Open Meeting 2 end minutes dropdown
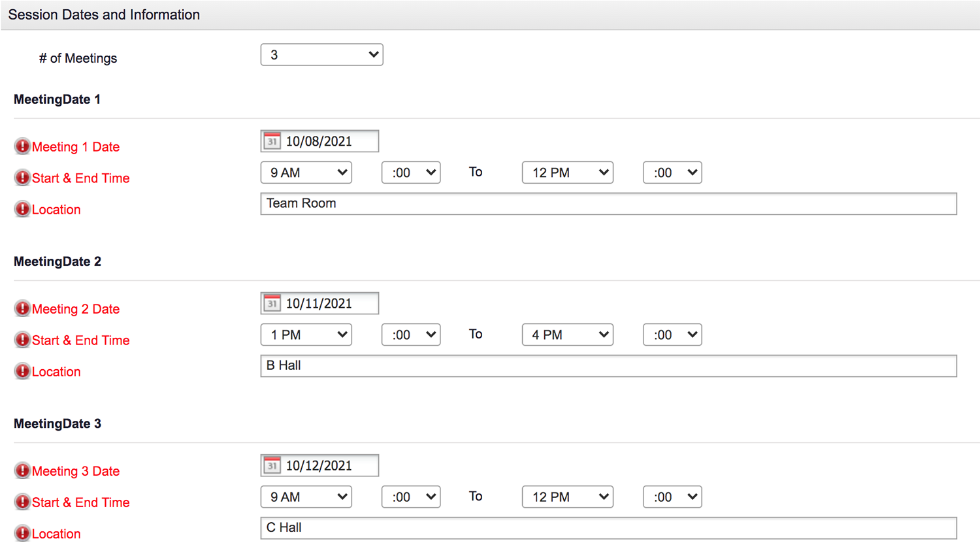The width and height of the screenshot is (980, 560). [672, 335]
